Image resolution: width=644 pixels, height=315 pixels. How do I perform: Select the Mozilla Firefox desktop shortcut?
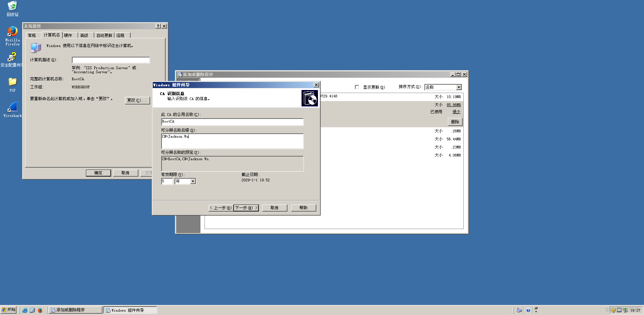click(x=12, y=36)
